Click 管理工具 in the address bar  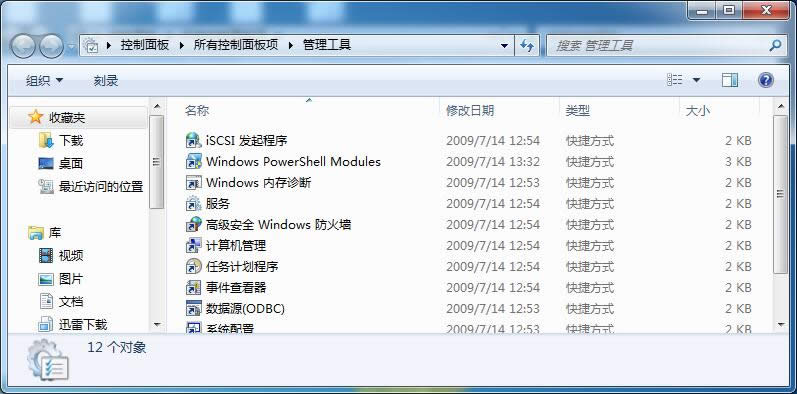tap(327, 45)
